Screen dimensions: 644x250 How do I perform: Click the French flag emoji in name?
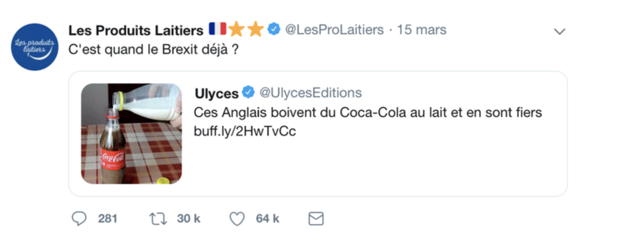(217, 29)
